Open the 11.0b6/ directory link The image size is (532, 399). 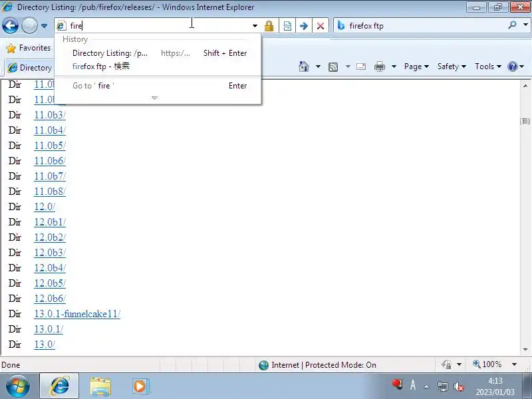tap(50, 161)
